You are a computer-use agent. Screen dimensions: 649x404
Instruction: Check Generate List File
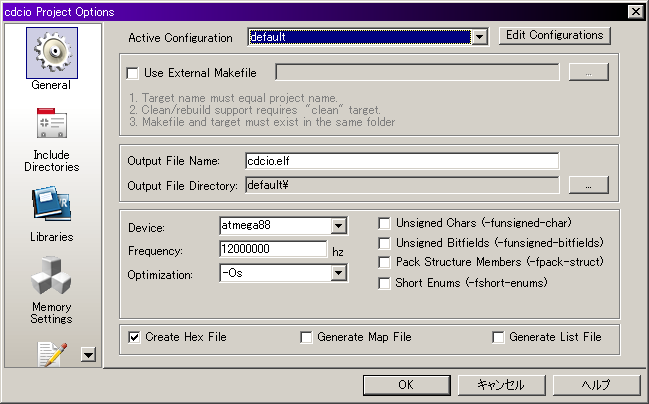pos(498,337)
